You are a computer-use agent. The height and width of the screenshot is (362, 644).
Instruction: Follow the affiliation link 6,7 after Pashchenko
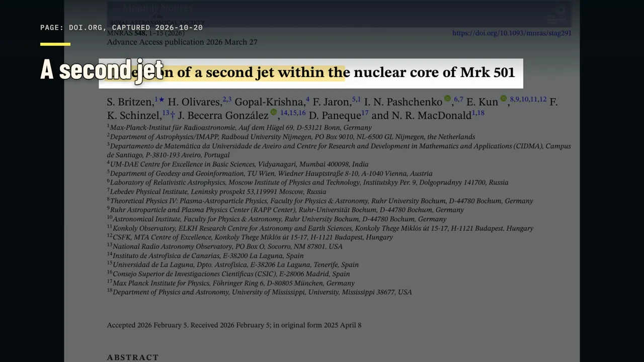click(x=458, y=100)
